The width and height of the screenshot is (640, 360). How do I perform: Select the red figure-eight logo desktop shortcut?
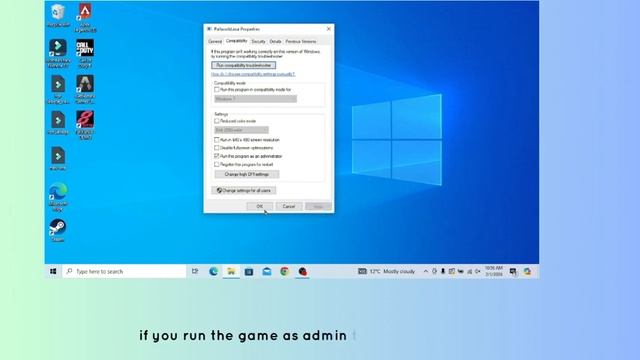(85, 124)
